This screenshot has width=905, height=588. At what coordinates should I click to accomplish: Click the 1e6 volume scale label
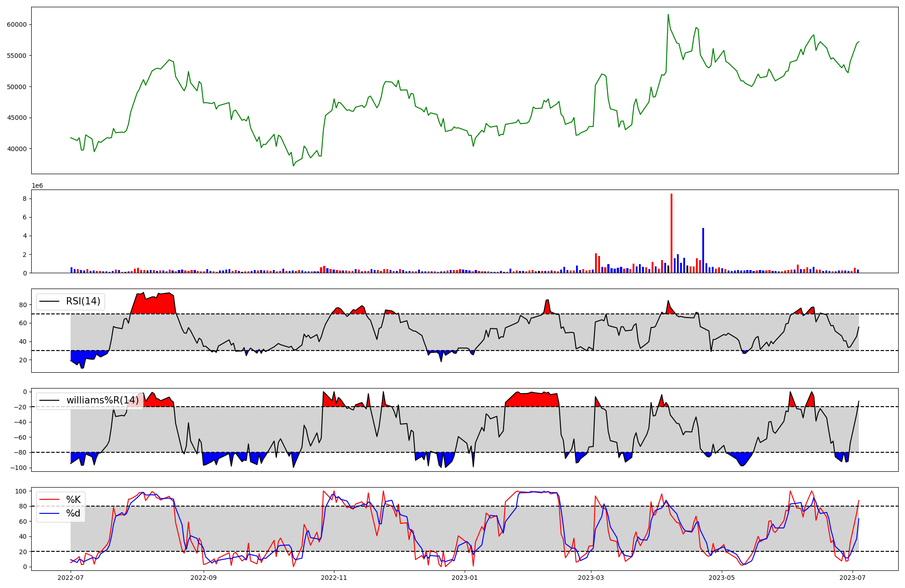(x=37, y=185)
